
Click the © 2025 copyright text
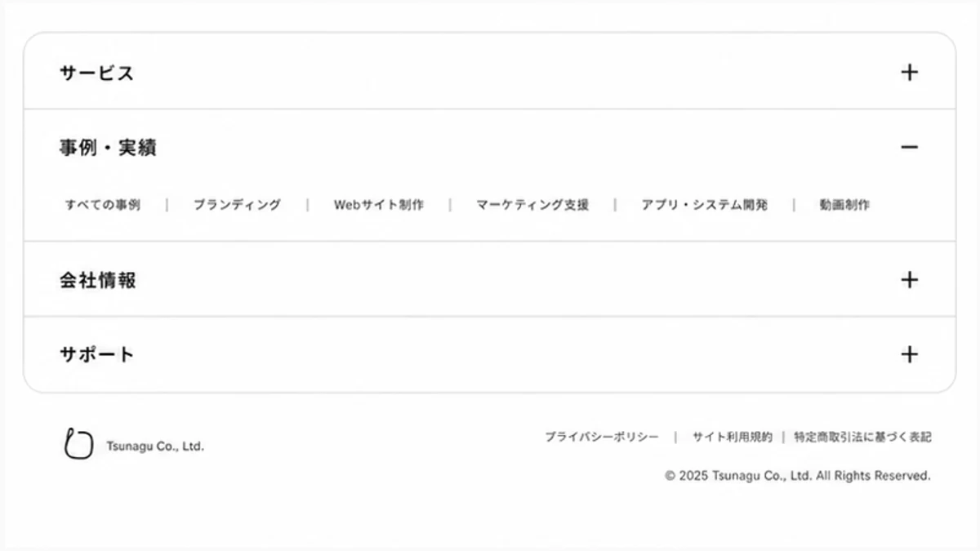click(798, 475)
